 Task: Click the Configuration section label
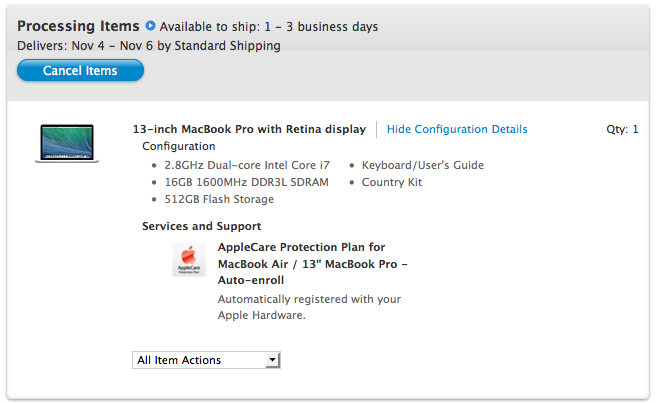click(x=179, y=146)
